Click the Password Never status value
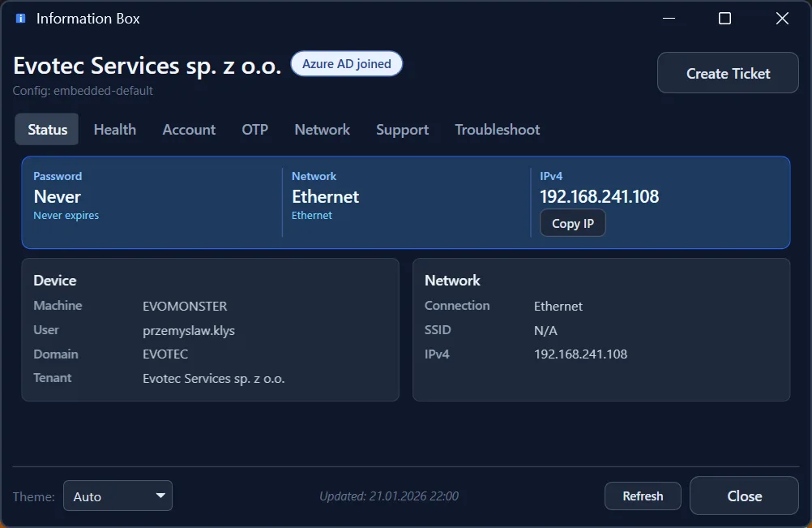 click(57, 197)
